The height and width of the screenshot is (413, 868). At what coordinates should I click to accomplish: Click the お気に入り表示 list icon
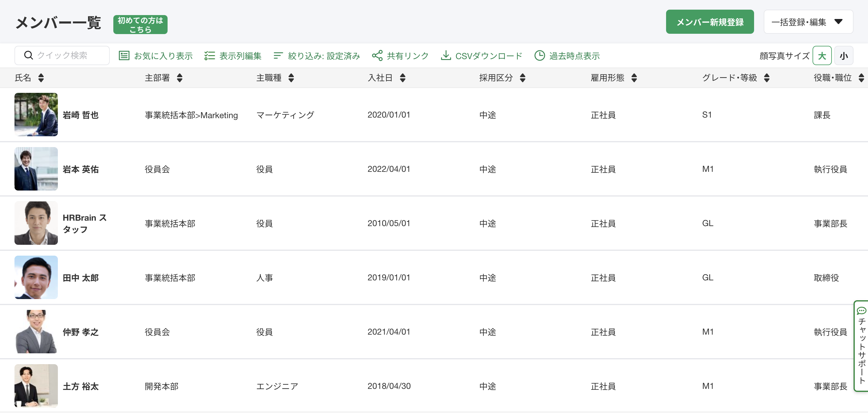tap(124, 56)
